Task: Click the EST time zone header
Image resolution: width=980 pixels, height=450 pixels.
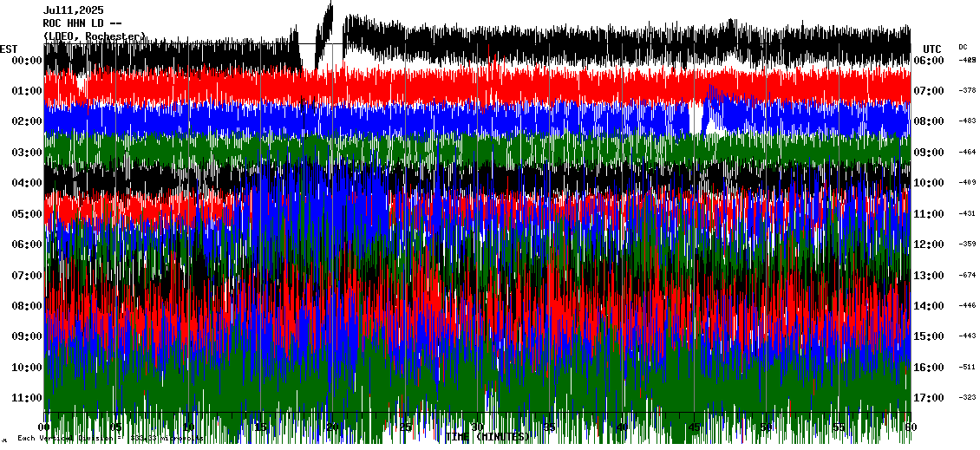Action: click(9, 49)
